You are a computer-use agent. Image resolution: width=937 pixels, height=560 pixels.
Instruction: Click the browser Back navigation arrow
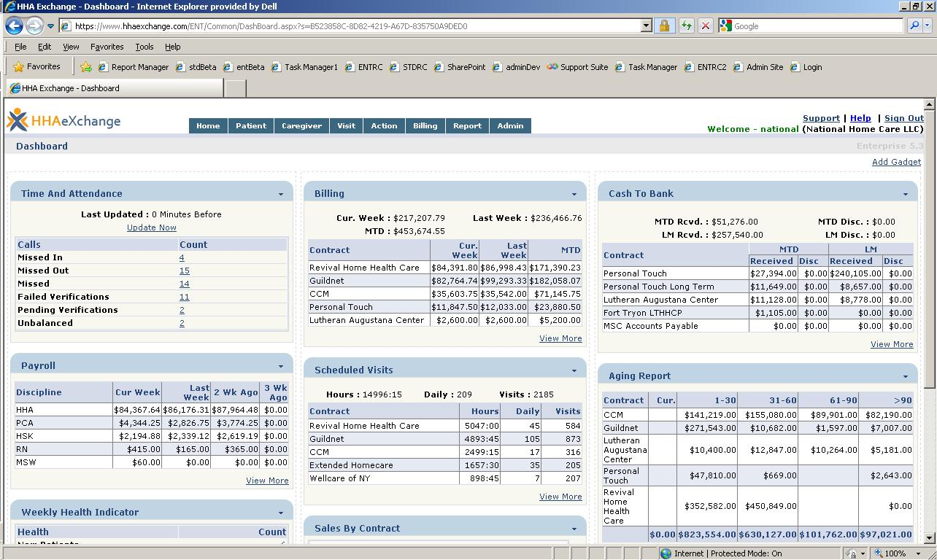tap(15, 26)
